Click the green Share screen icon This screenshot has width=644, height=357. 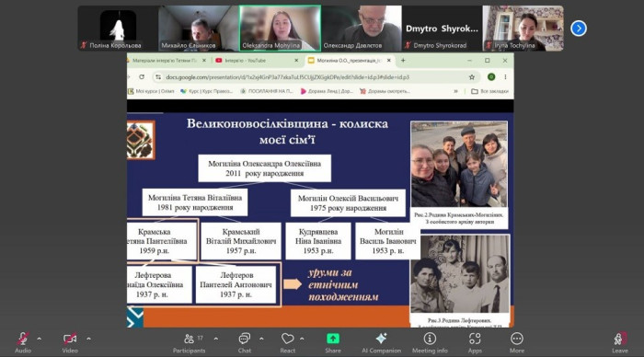(333, 339)
